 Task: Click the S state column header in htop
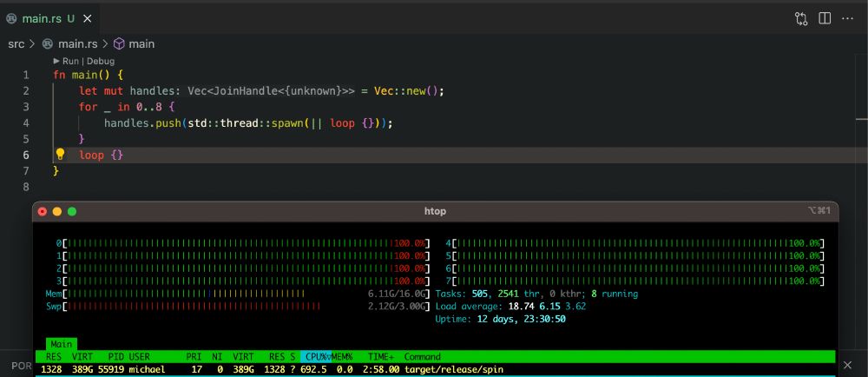293,357
